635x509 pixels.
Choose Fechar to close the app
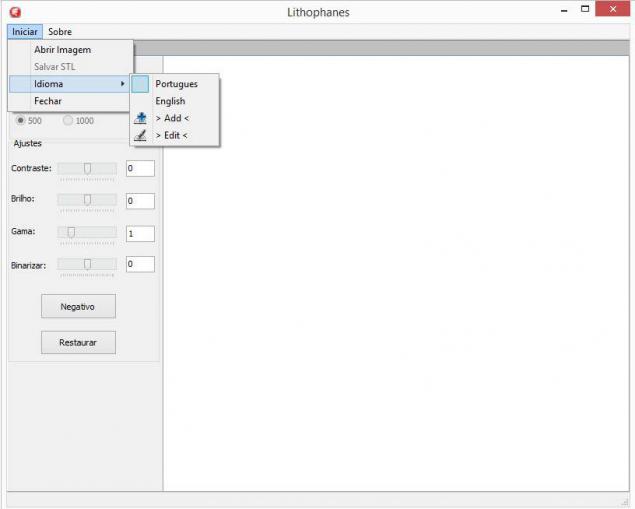tap(70, 101)
